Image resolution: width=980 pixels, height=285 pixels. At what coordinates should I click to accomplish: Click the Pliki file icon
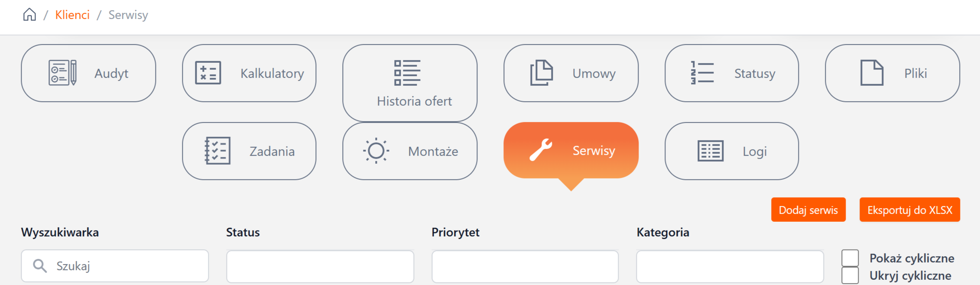[872, 73]
